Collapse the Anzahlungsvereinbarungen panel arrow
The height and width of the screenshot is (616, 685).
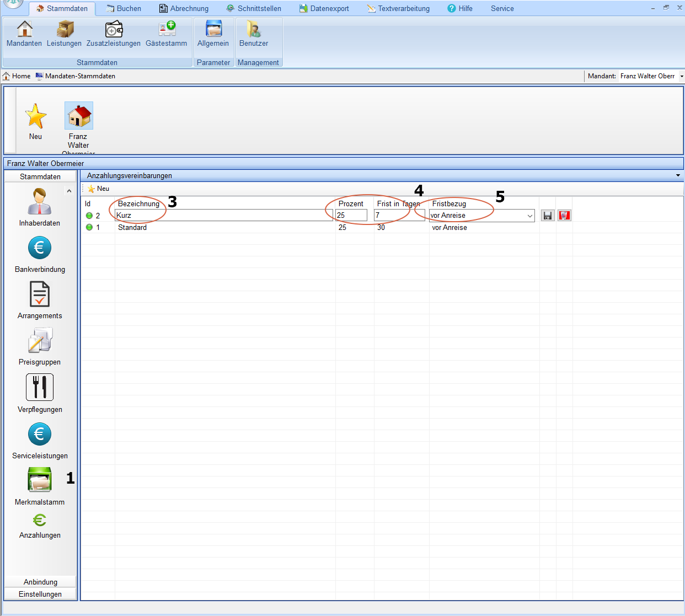(x=678, y=175)
